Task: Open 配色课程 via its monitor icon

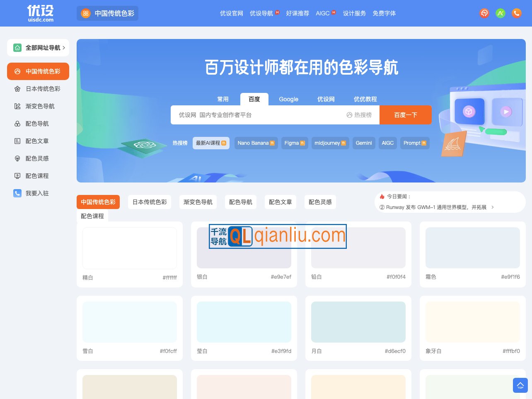Action: tap(17, 176)
